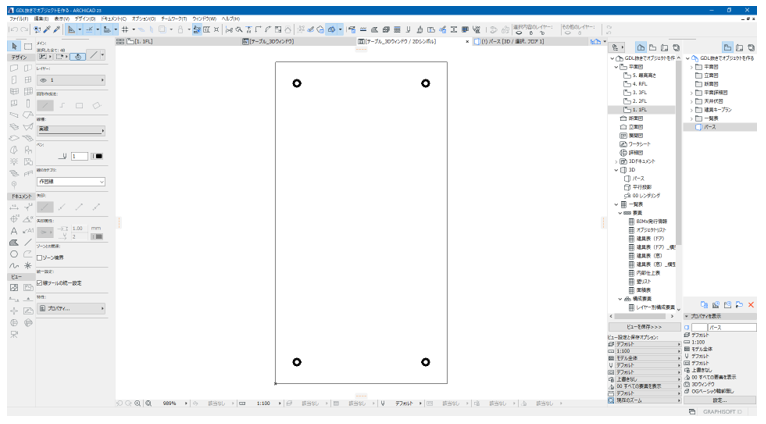Click the 設定... button
Viewport: 766px width, 424px height.
coord(720,400)
